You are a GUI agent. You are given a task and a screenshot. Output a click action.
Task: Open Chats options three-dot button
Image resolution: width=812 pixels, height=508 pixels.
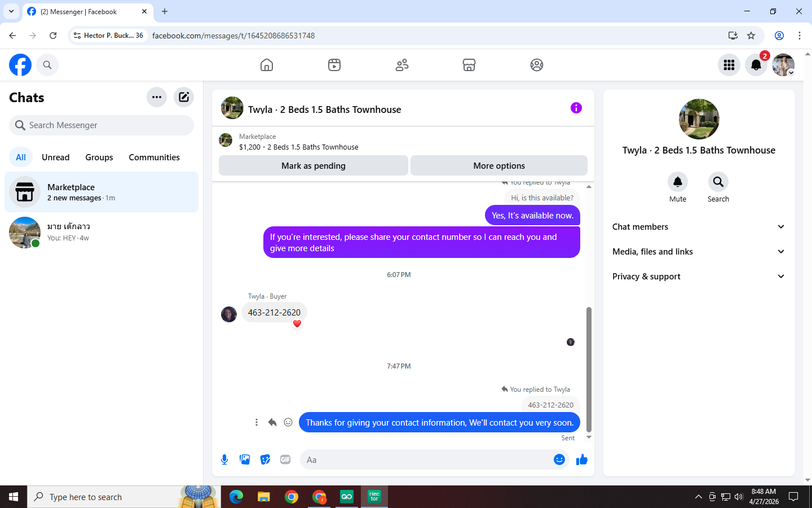157,97
